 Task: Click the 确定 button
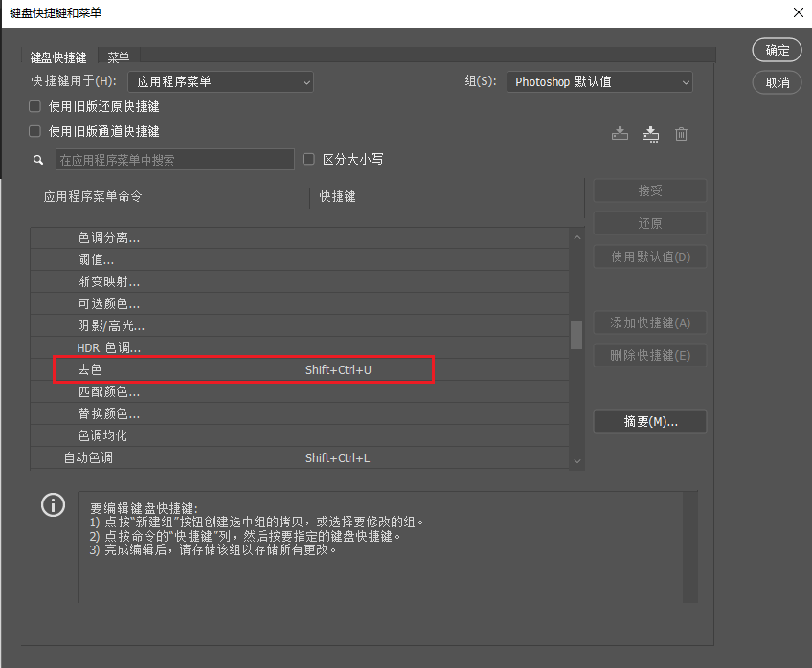(777, 50)
